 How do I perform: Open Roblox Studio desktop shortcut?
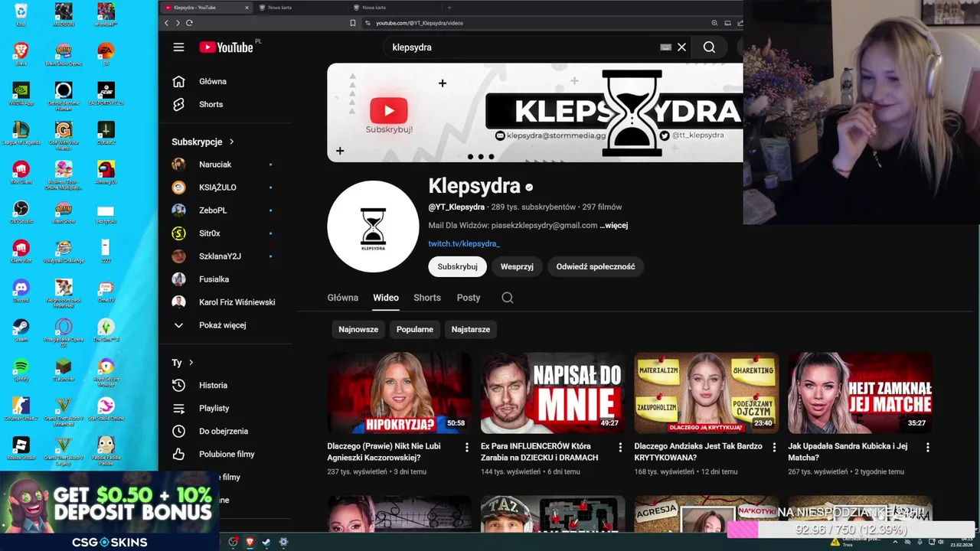tap(21, 448)
